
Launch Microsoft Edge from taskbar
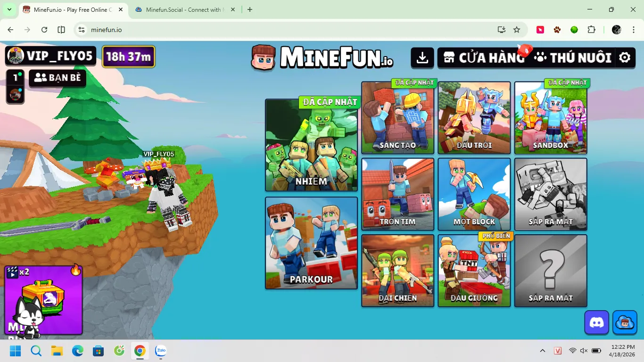(78, 351)
